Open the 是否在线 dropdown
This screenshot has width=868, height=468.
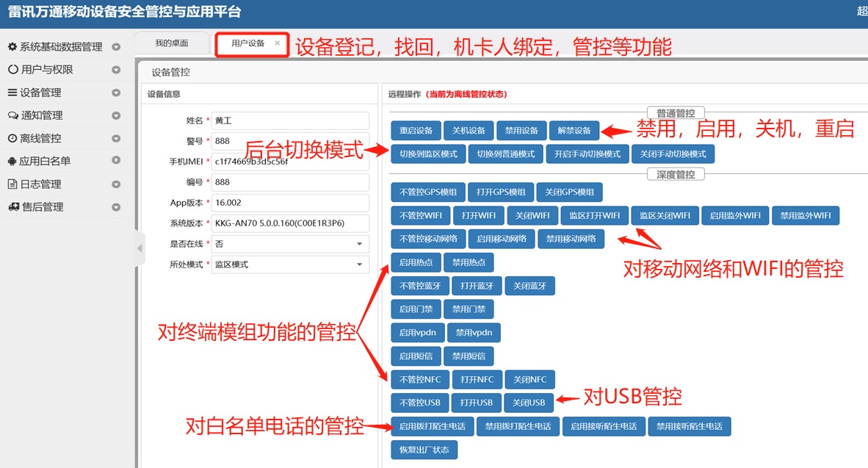tap(290, 244)
